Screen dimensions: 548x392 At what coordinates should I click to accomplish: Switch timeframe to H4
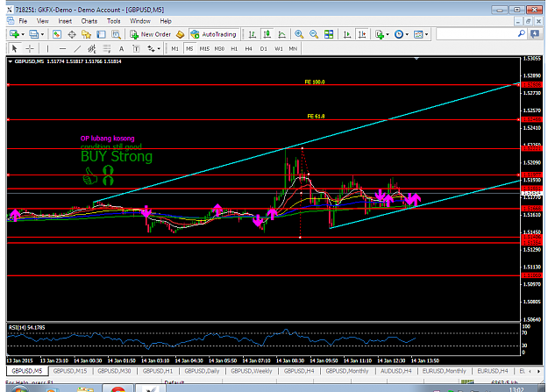(x=248, y=48)
